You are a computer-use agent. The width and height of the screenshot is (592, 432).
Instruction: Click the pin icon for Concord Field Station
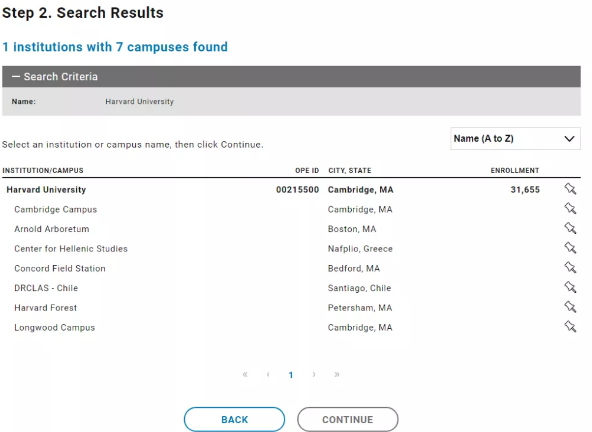[570, 268]
